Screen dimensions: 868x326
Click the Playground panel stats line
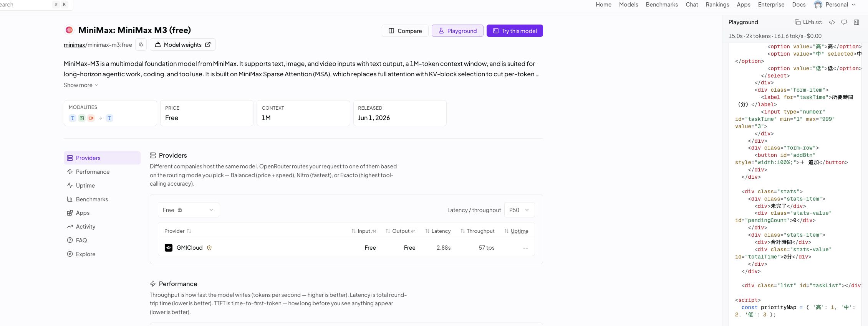(775, 36)
